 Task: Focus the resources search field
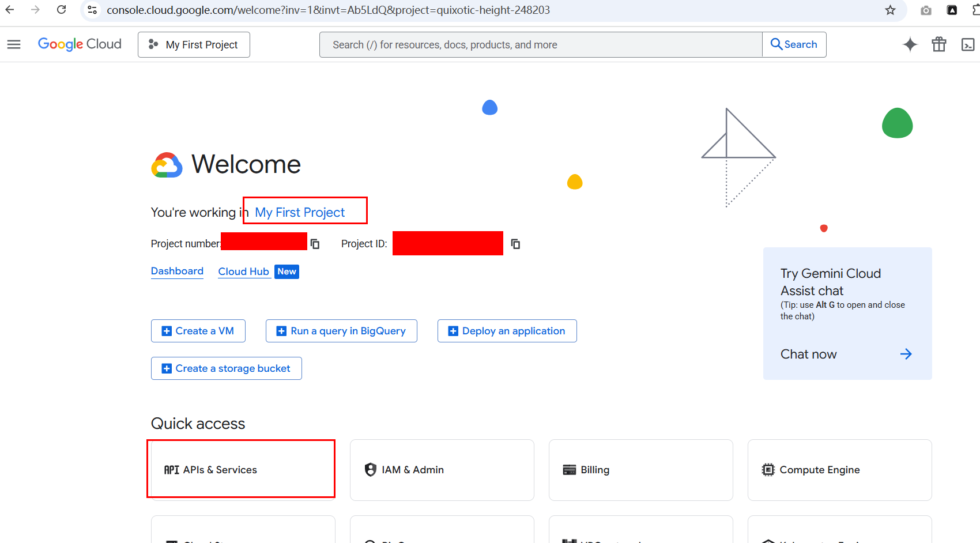click(x=541, y=44)
